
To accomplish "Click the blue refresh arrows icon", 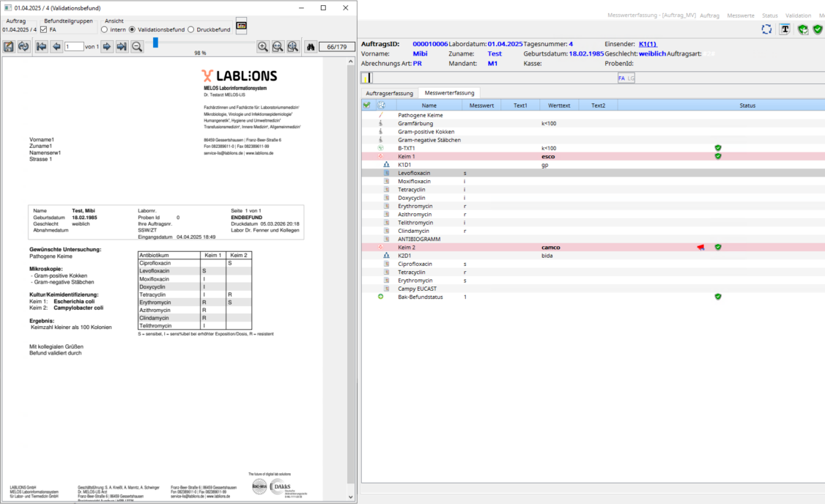I will coord(766,29).
